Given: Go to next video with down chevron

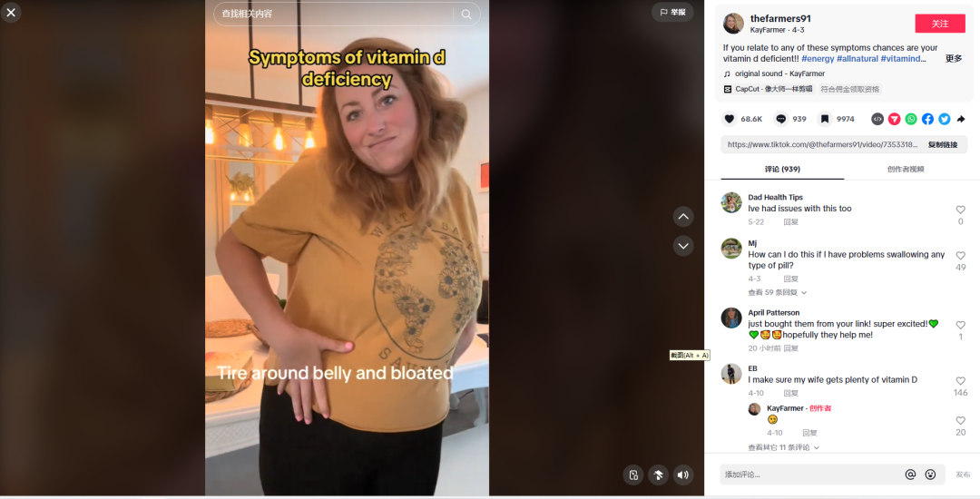Looking at the screenshot, I should (x=683, y=246).
